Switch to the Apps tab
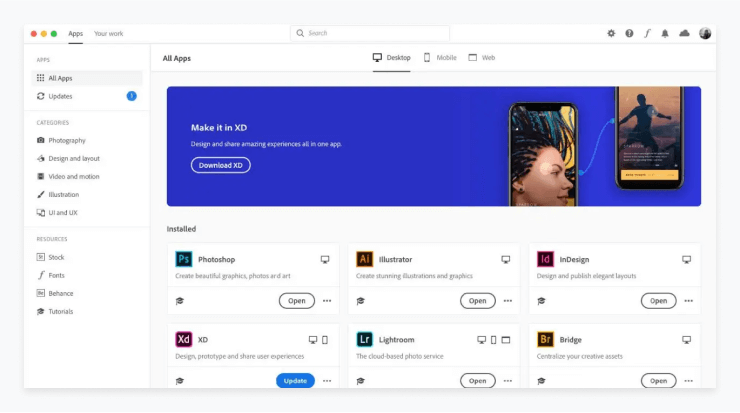This screenshot has height=413, width=740. (x=76, y=34)
